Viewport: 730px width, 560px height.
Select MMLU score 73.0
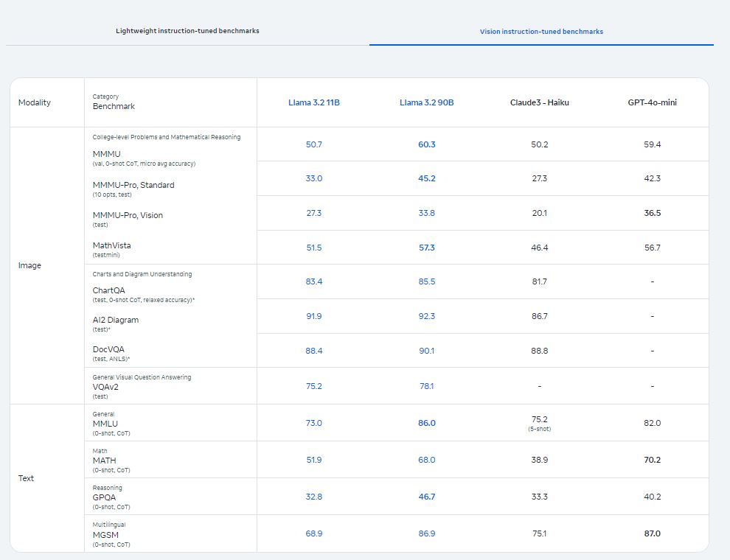pos(314,423)
